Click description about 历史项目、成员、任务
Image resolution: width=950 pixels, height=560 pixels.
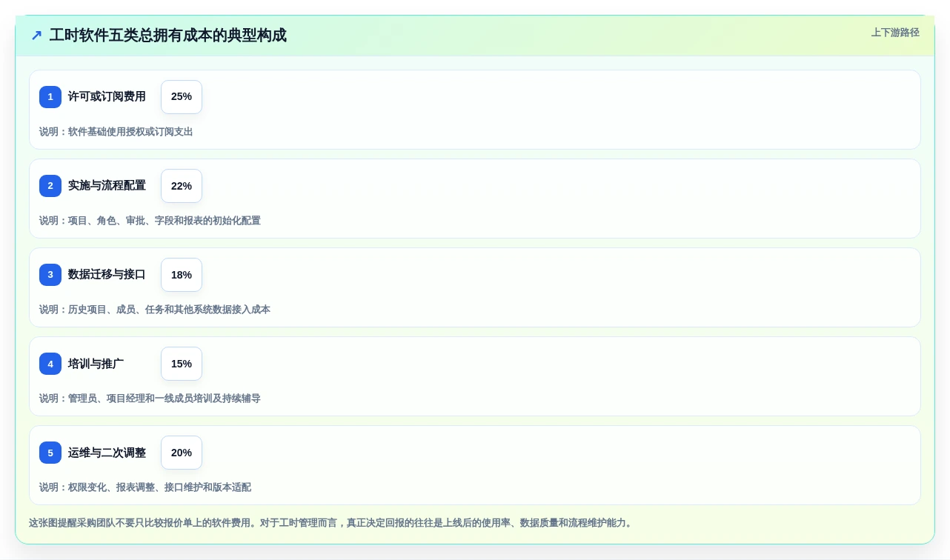point(155,310)
